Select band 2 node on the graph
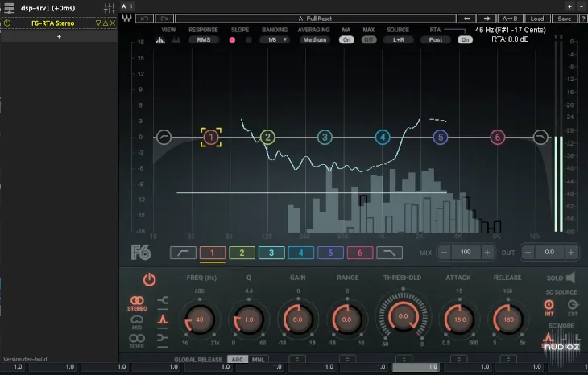The height and width of the screenshot is (375, 588). (267, 137)
